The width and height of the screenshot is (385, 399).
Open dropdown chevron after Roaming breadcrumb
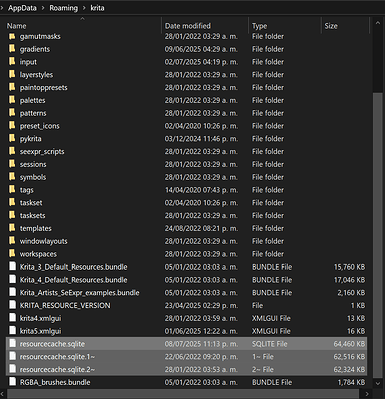[x=84, y=8]
